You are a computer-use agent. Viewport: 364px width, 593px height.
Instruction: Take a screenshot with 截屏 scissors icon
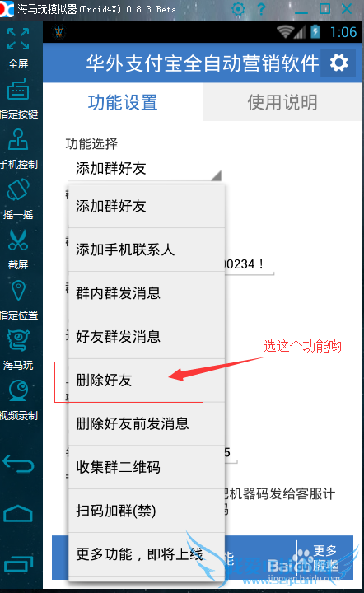pos(18,240)
